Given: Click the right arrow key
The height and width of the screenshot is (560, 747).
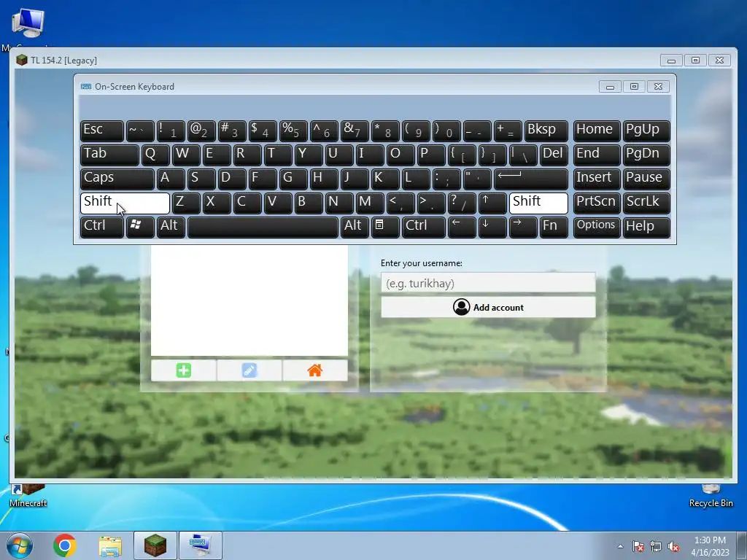Looking at the screenshot, I should click(x=523, y=227).
